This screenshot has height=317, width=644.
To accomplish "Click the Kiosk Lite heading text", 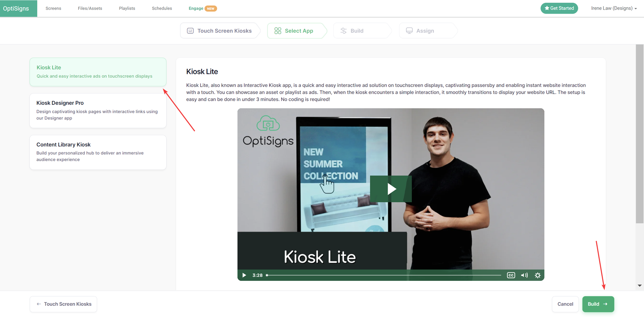I will [202, 71].
